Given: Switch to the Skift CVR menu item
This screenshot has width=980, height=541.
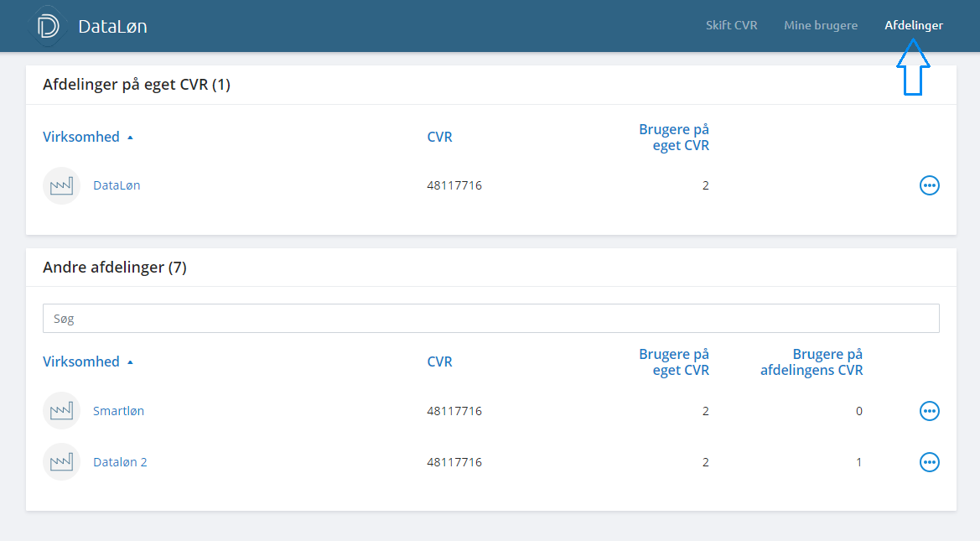Looking at the screenshot, I should 731,25.
